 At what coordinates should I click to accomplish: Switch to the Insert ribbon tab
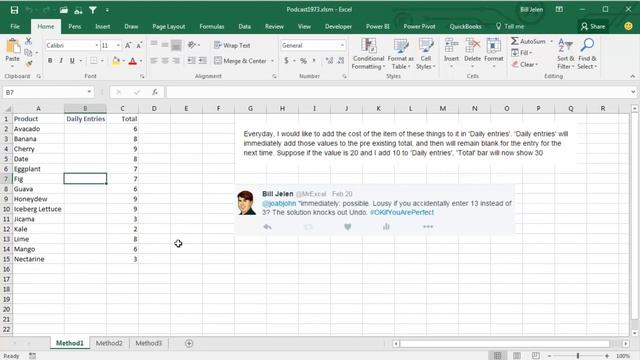pyautogui.click(x=102, y=27)
